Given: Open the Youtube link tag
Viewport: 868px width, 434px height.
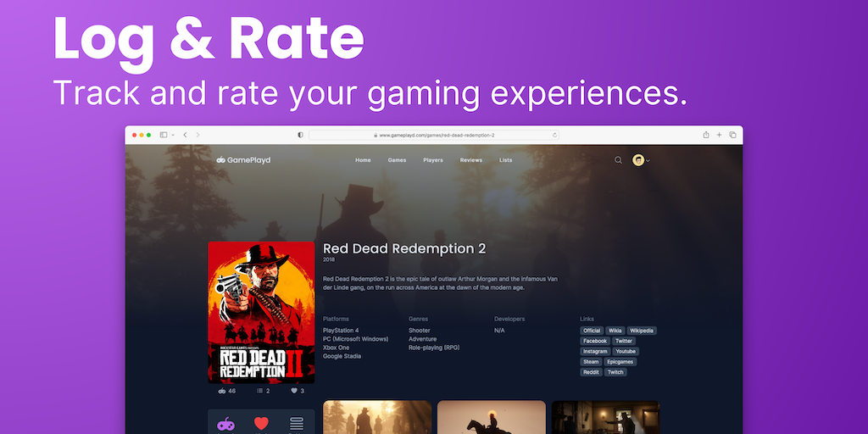Looking at the screenshot, I should 626,352.
